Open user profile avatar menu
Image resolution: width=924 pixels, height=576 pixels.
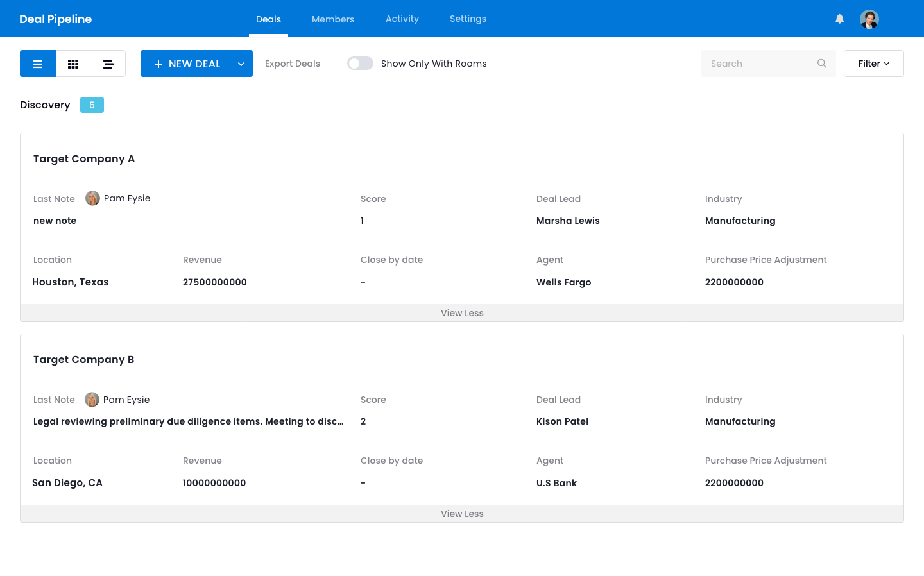tap(869, 19)
